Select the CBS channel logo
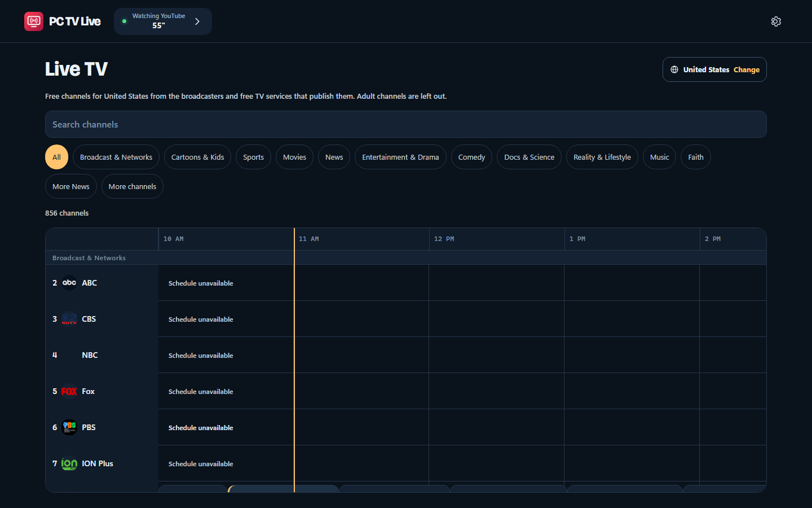This screenshot has width=812, height=508. pyautogui.click(x=69, y=319)
